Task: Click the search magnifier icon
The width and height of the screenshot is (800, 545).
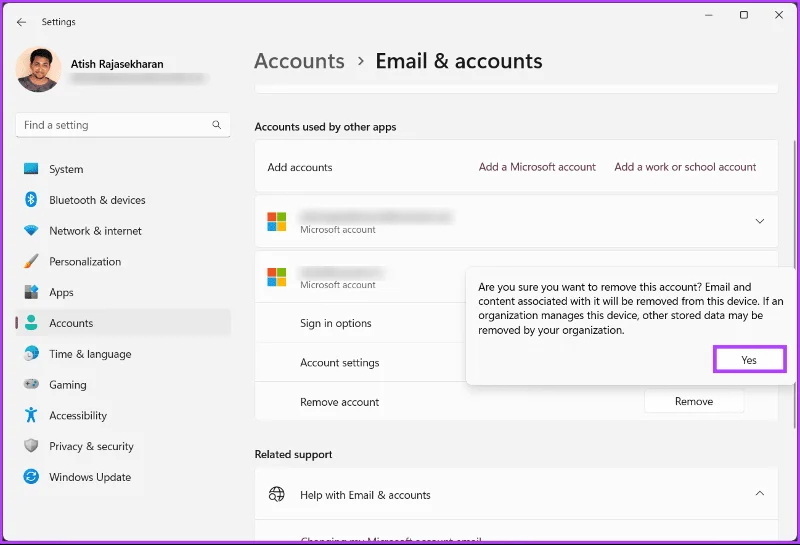Action: click(x=217, y=125)
